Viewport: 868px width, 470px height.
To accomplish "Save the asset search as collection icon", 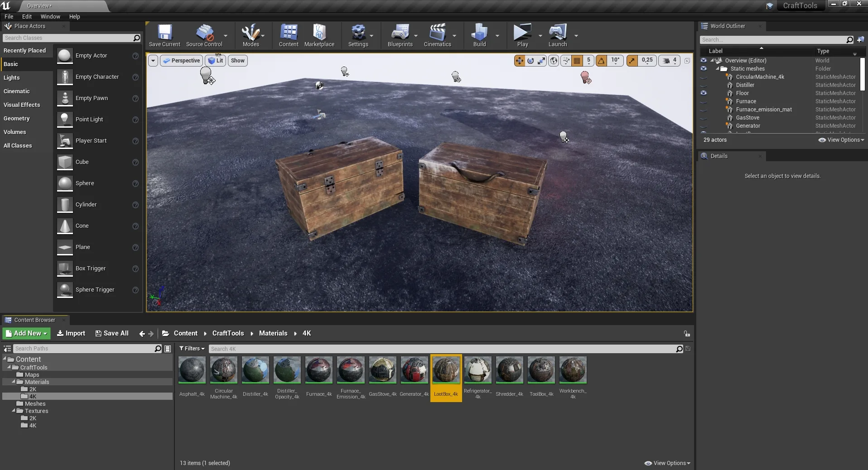I will [688, 349].
